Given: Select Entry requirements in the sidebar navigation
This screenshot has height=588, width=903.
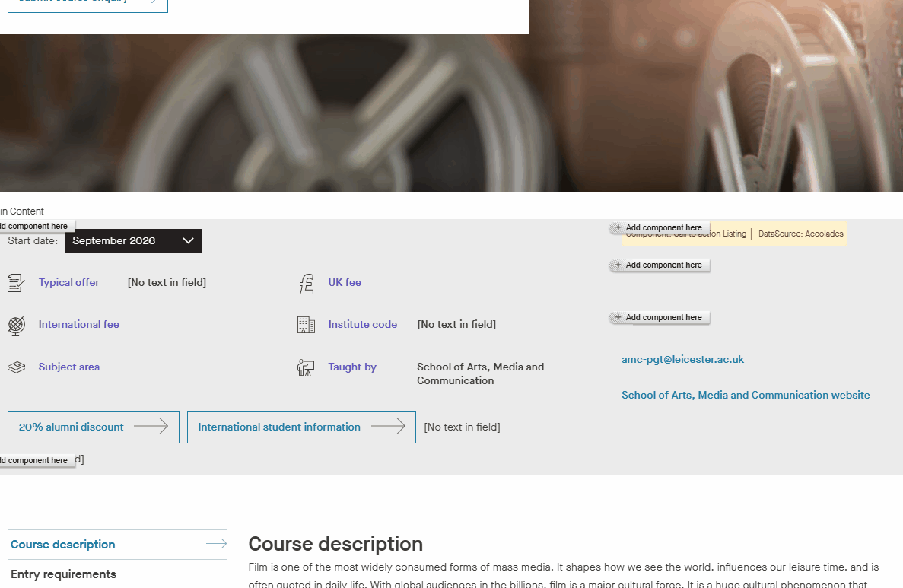Looking at the screenshot, I should [x=63, y=574].
